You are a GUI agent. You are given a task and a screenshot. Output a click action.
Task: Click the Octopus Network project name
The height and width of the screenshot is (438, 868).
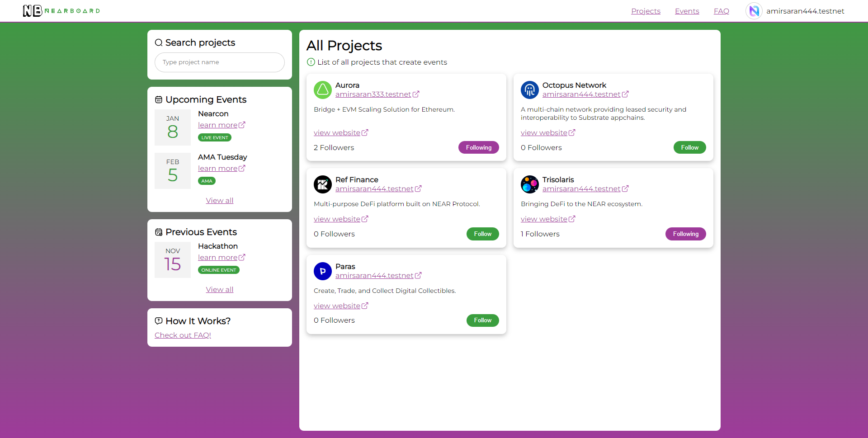coord(574,85)
